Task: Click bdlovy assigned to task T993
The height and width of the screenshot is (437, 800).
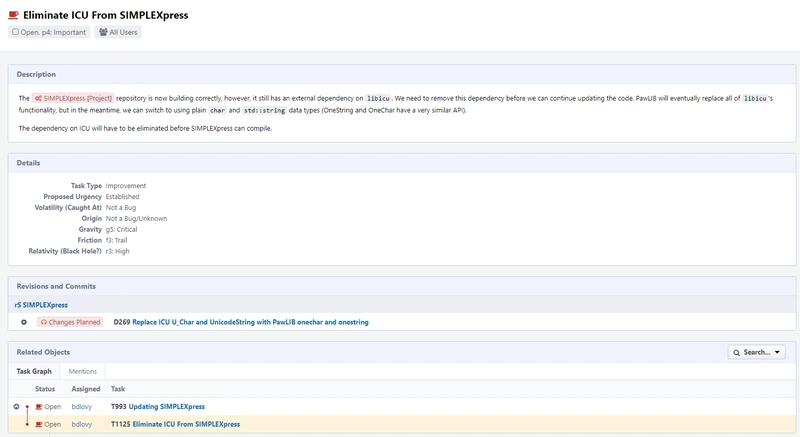Action: tap(82, 407)
